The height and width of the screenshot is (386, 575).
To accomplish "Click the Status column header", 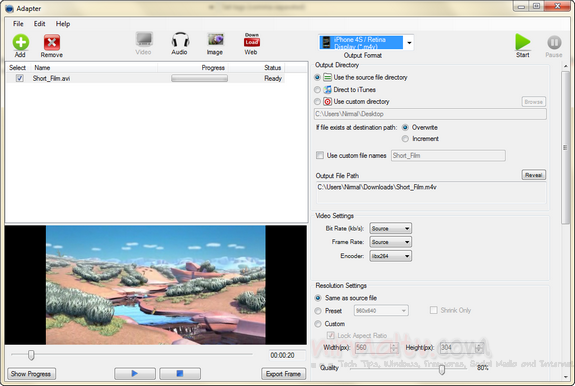I will (272, 67).
